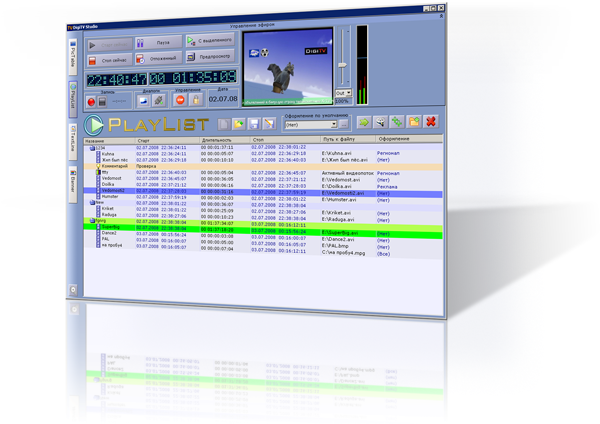Select the 'Жил был пёс' item
Image resolution: width=600 pixels, height=424 pixels.
pyautogui.click(x=114, y=160)
